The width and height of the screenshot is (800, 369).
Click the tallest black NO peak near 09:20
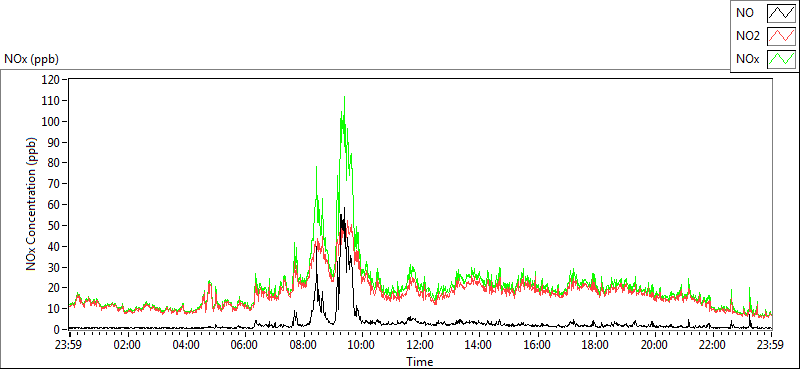tap(344, 209)
